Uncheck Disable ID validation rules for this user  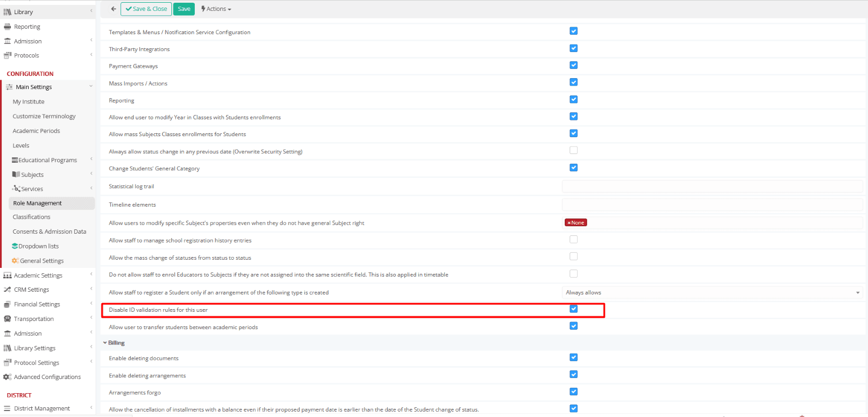coord(573,309)
